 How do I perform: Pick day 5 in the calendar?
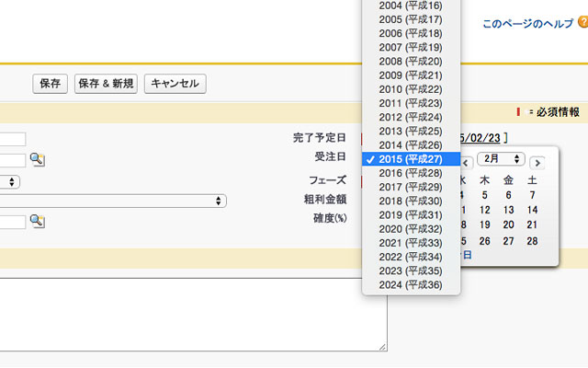click(485, 195)
